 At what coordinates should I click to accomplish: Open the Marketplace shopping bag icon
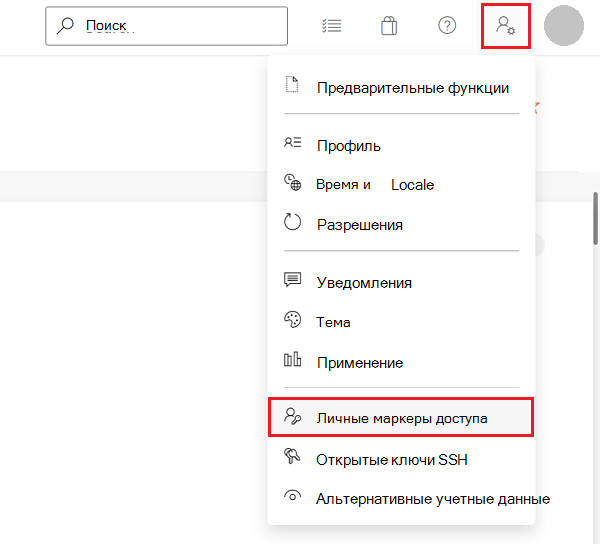point(389,26)
